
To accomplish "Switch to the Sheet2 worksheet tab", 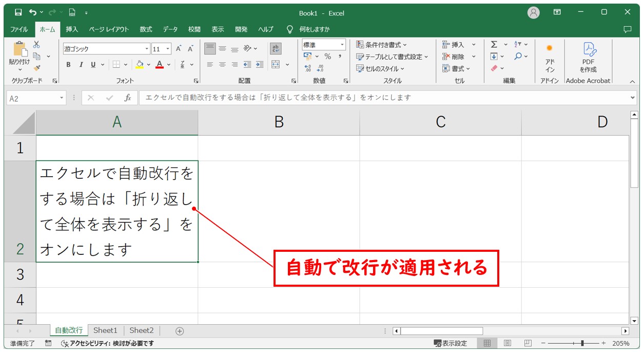I will (141, 330).
